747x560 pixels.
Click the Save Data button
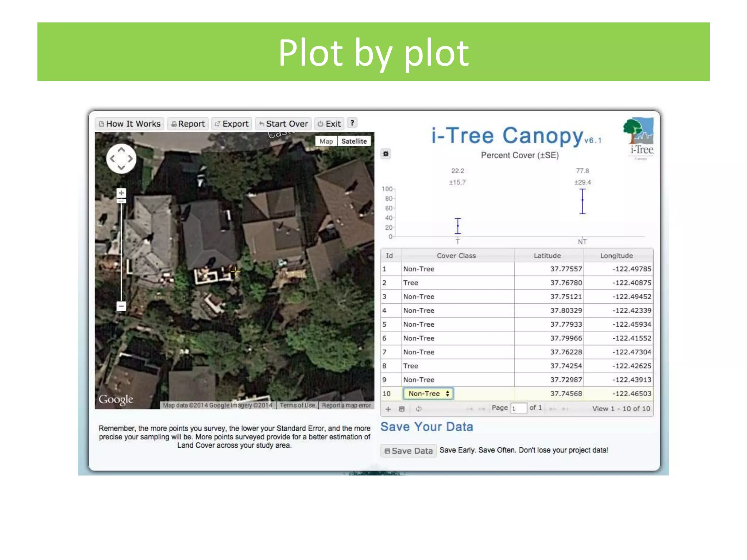pos(409,451)
